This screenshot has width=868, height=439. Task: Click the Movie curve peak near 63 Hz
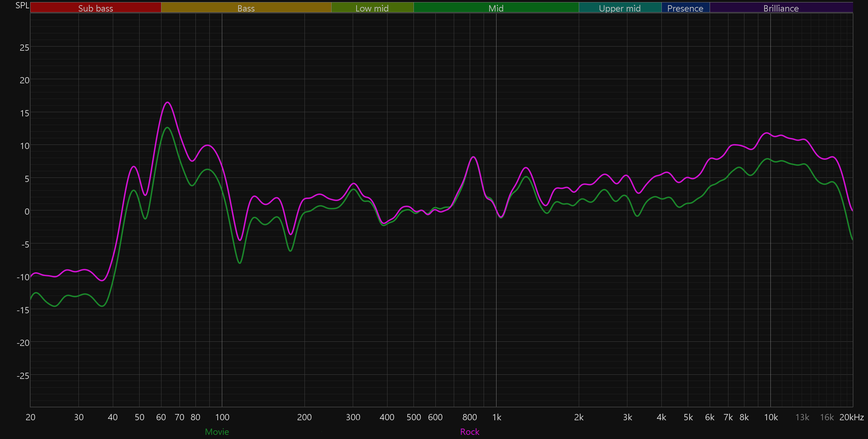(167, 127)
